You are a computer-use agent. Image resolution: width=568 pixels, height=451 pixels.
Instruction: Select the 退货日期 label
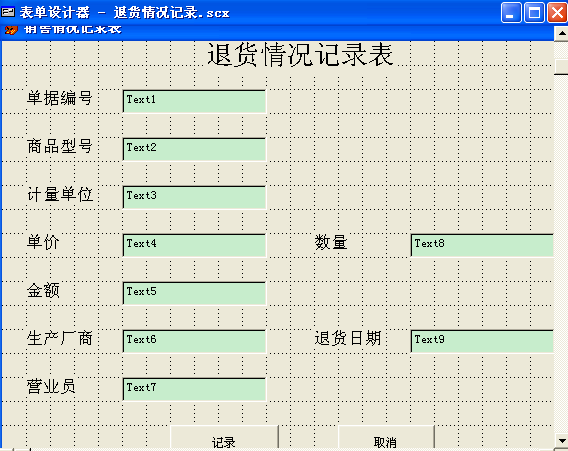[348, 338]
